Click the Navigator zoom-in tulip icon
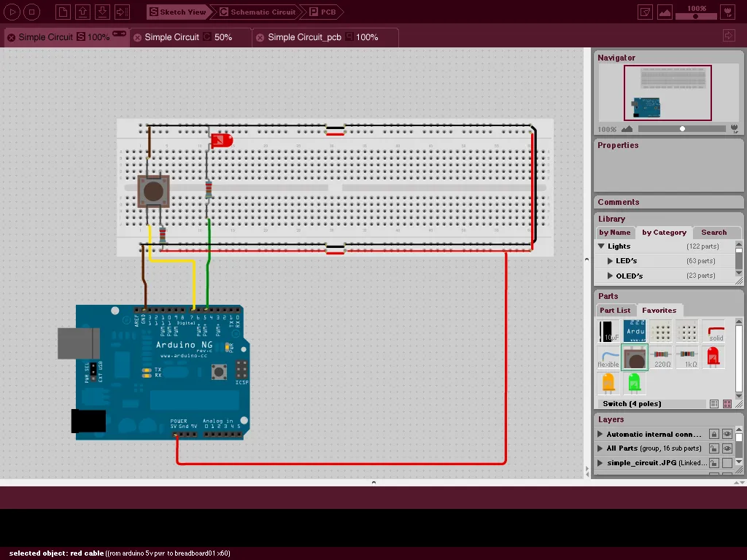Screen dimensions: 747x560 (x=735, y=129)
